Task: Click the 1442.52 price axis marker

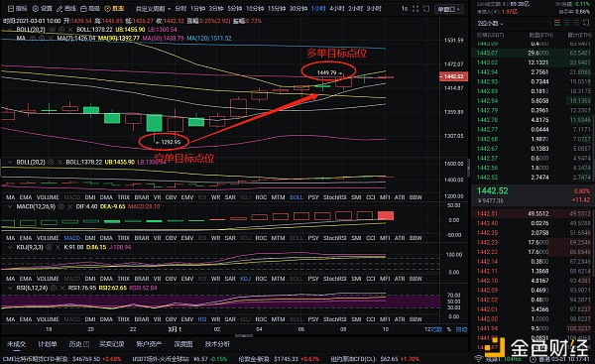Action: click(453, 76)
